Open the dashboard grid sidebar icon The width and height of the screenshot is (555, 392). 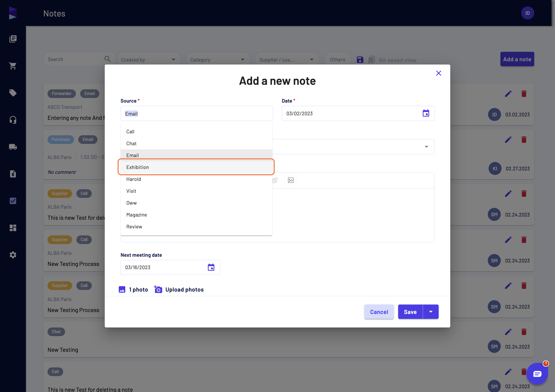click(x=13, y=228)
